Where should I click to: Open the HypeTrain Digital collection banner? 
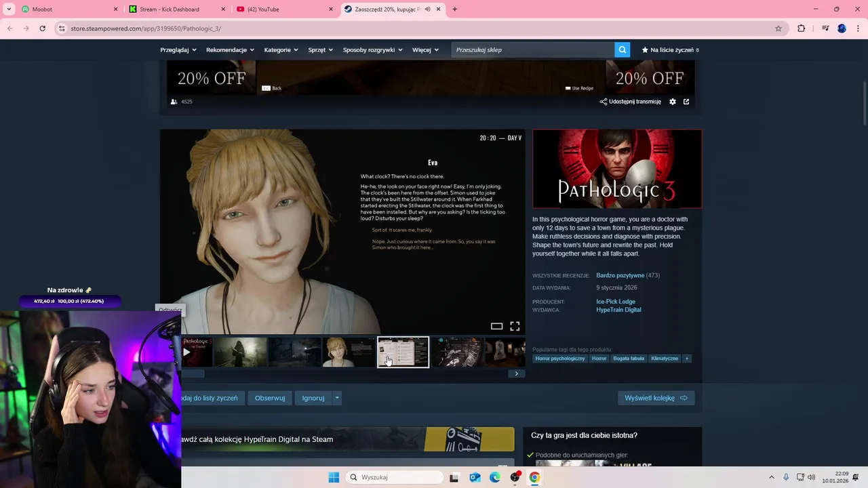coord(348,439)
